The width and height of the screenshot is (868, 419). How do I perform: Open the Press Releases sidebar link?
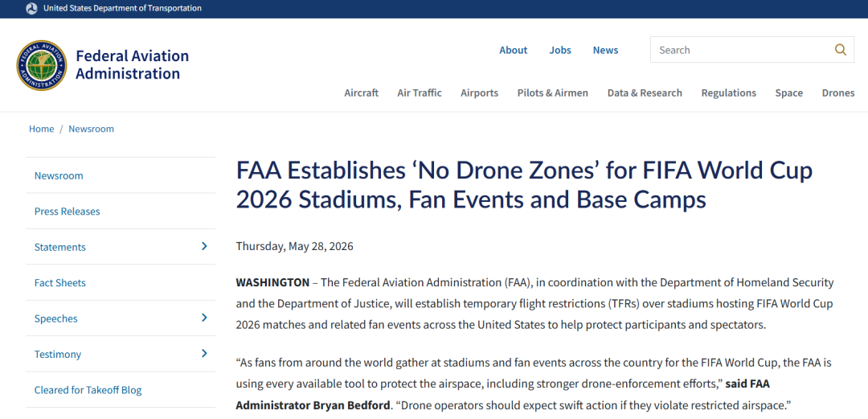coord(67,212)
